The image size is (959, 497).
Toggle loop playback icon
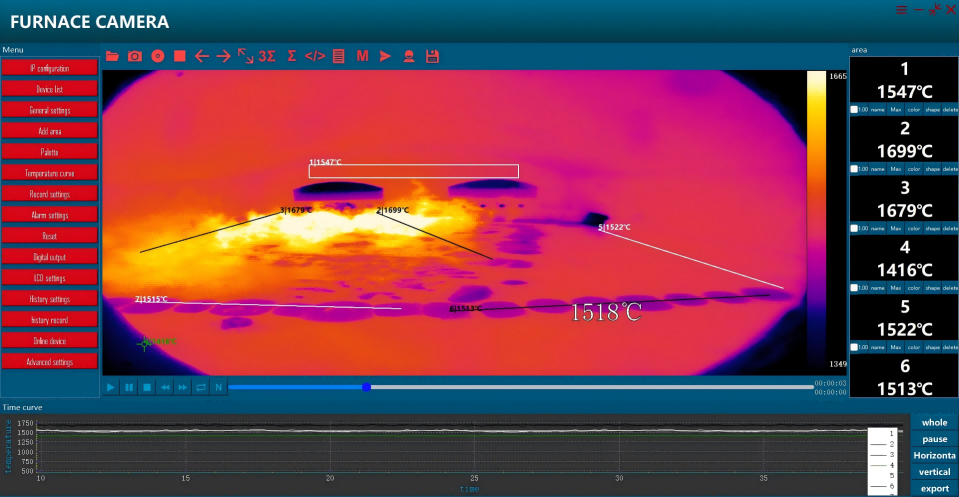tap(201, 387)
